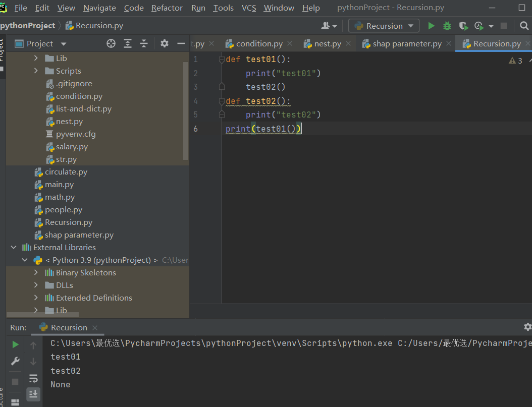
Task: Expand the Extended Definitions node
Action: click(x=36, y=298)
